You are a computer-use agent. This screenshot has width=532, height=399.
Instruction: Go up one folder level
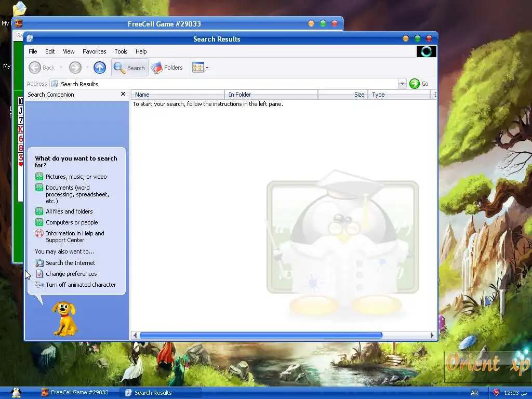coord(99,68)
